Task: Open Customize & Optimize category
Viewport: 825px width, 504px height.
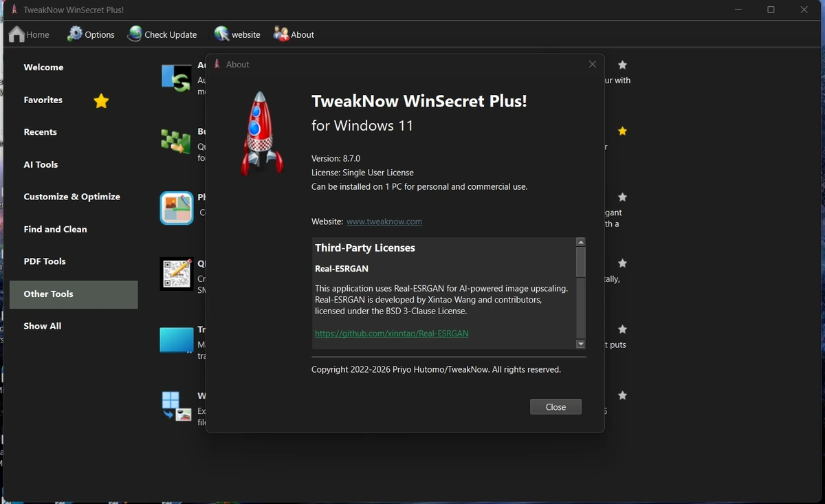Action: click(x=71, y=197)
